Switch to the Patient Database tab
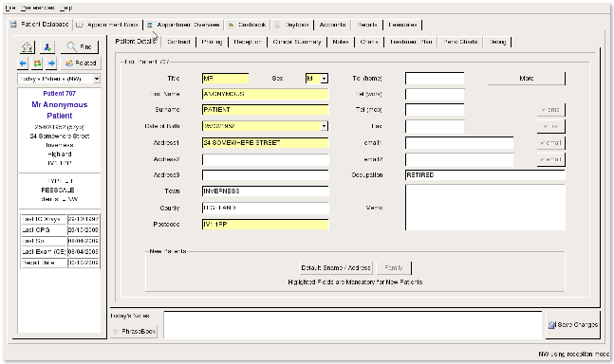Viewport: 614px width, 364px height. [x=40, y=25]
